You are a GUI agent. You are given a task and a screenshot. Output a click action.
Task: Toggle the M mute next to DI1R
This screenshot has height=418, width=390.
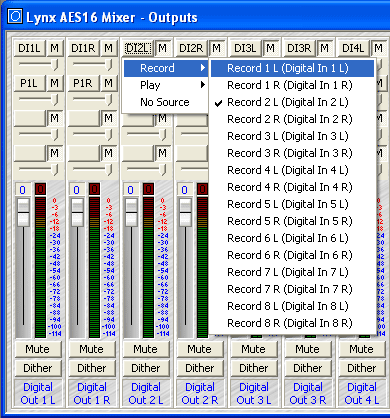pyautogui.click(x=108, y=48)
